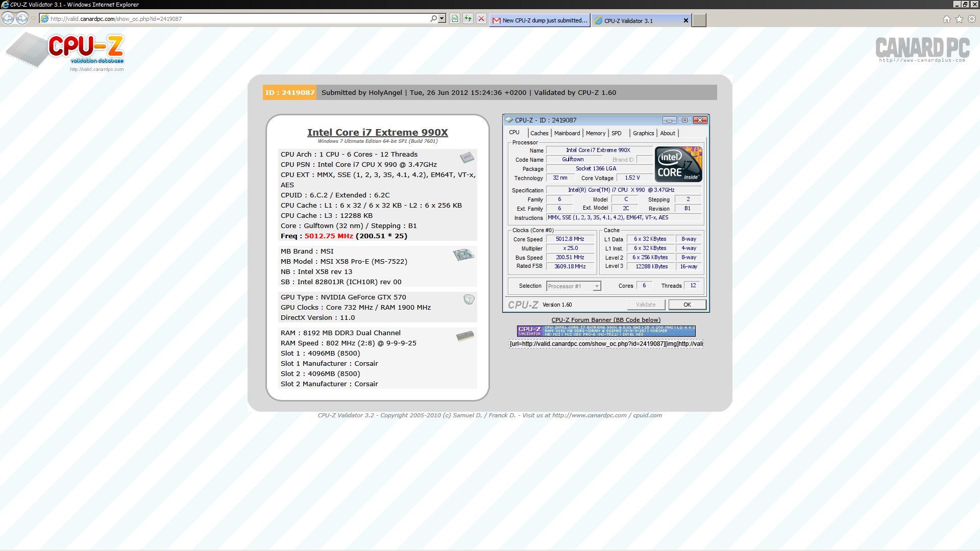Click the GPU icon beside GPU Type
Image resolution: width=980 pixels, height=551 pixels.
pyautogui.click(x=469, y=299)
